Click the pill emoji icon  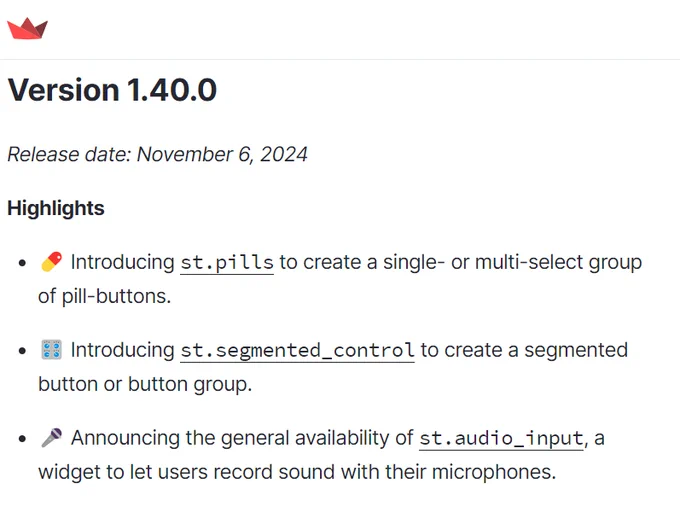pos(52,262)
